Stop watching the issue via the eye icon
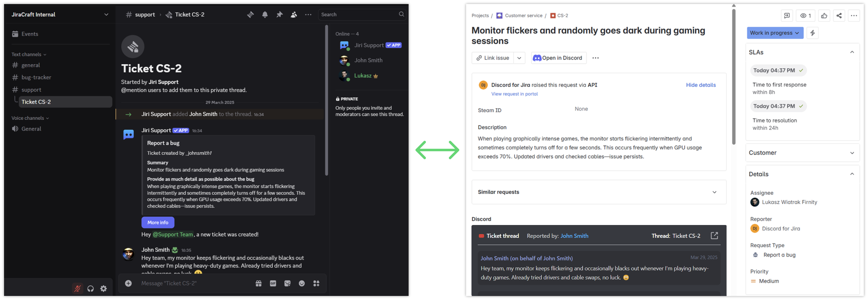 pyautogui.click(x=806, y=16)
